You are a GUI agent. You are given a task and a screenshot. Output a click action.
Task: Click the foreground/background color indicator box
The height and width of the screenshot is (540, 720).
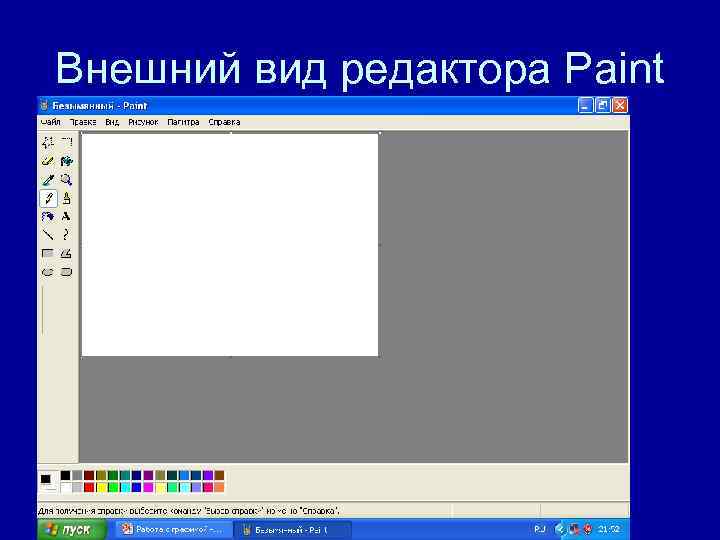(x=48, y=482)
